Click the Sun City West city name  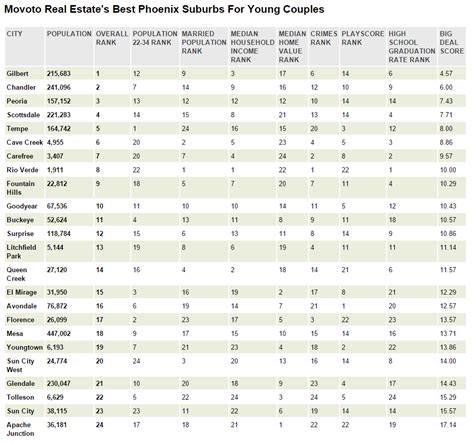20,365
